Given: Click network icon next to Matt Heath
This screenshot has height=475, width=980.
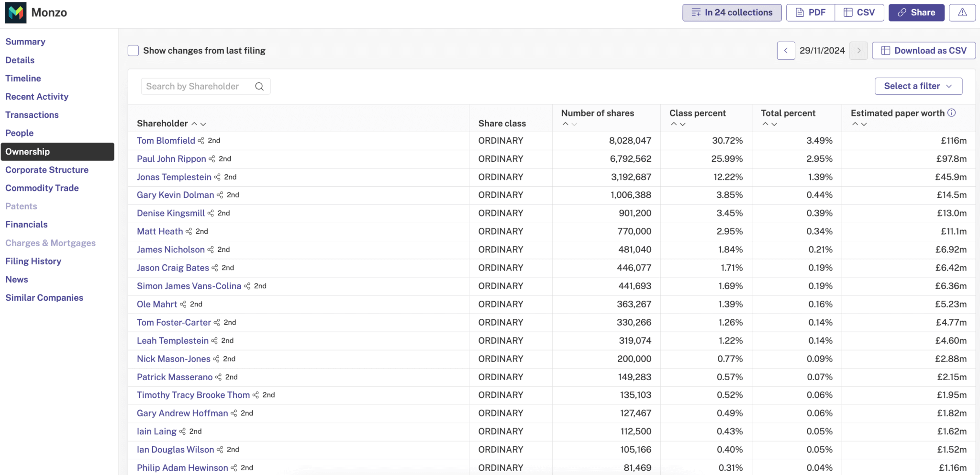Looking at the screenshot, I should tap(189, 231).
